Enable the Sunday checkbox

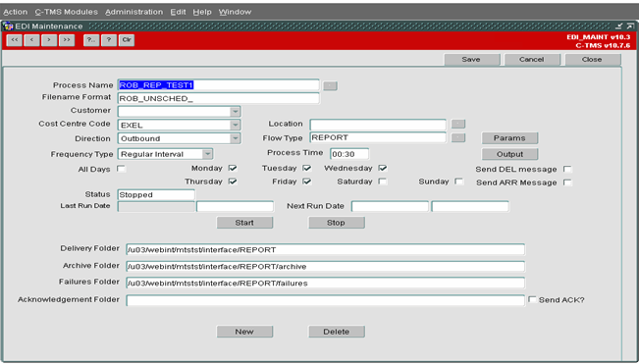click(x=459, y=182)
